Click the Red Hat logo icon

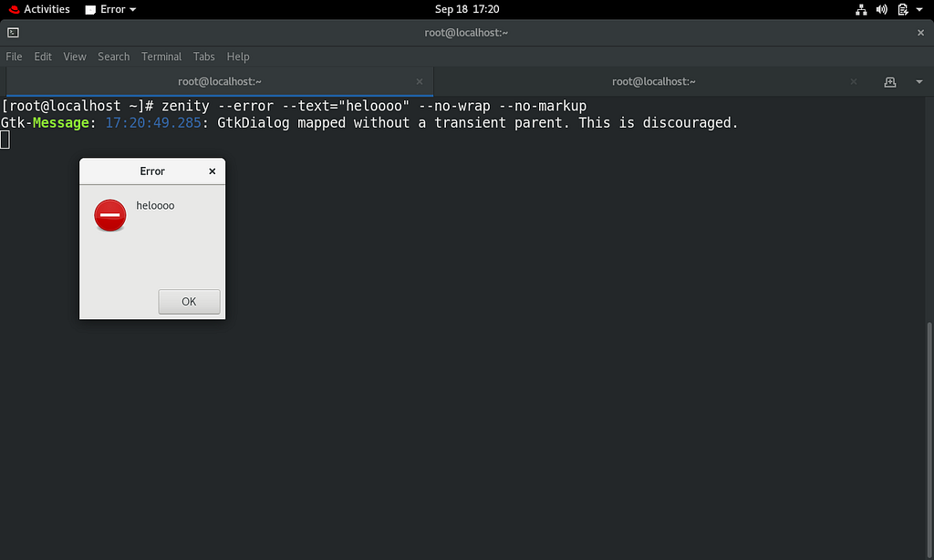tap(14, 9)
